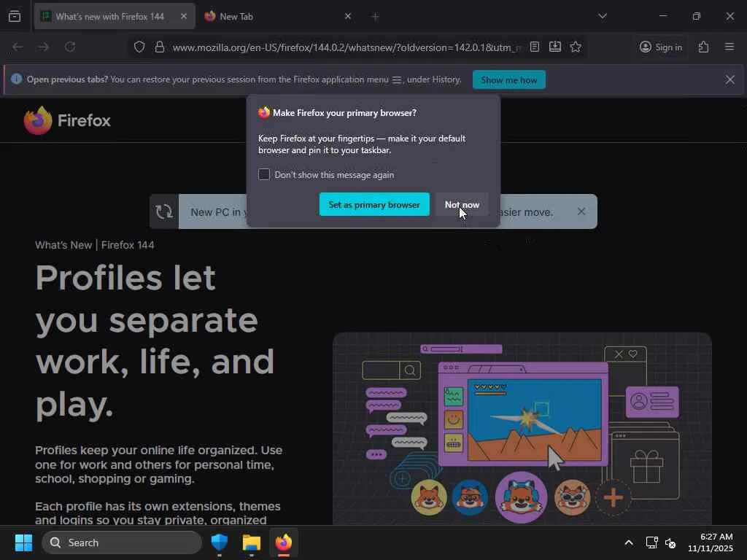Click 'Make Firefox your primary browser?' title
The image size is (747, 560).
[x=344, y=113]
